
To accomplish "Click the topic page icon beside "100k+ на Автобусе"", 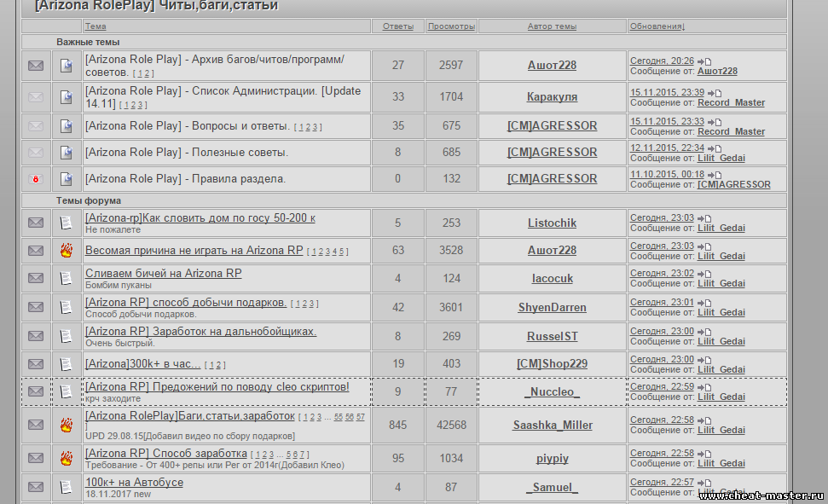I will coord(66,487).
